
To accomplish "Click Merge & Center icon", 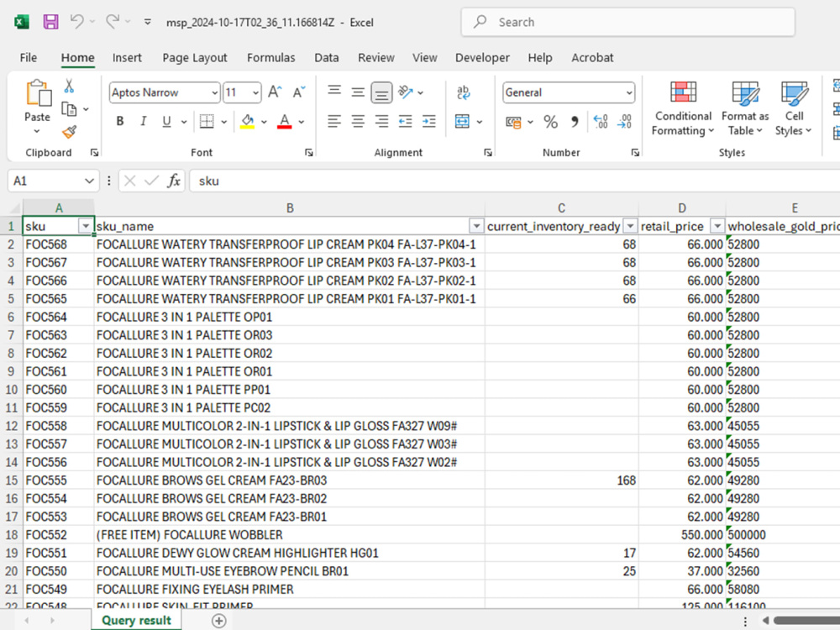I will (x=462, y=122).
